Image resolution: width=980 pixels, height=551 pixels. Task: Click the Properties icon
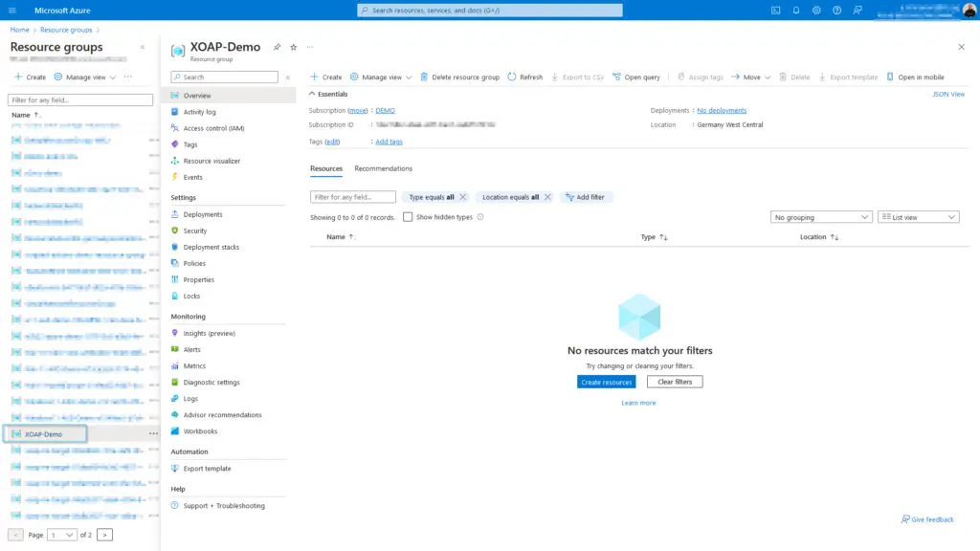pos(175,279)
